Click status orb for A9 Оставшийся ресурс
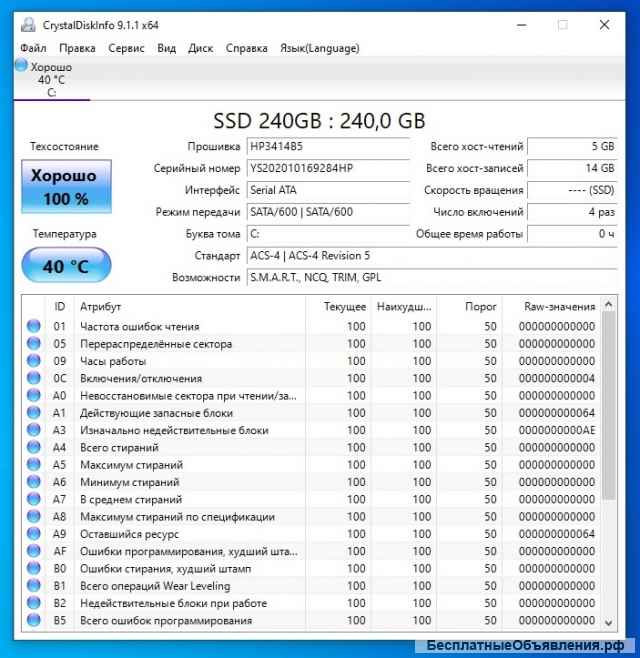640x658 pixels. (x=34, y=534)
